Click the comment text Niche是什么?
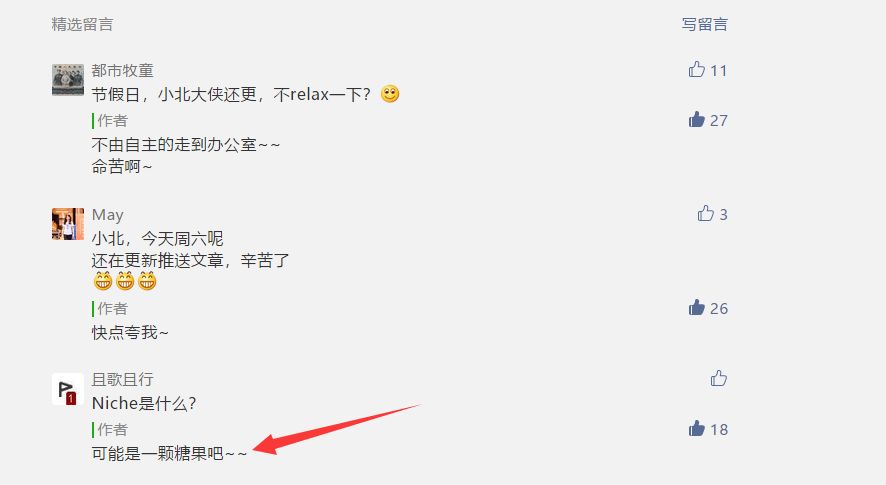Viewport: 886px width, 485px height. click(144, 403)
